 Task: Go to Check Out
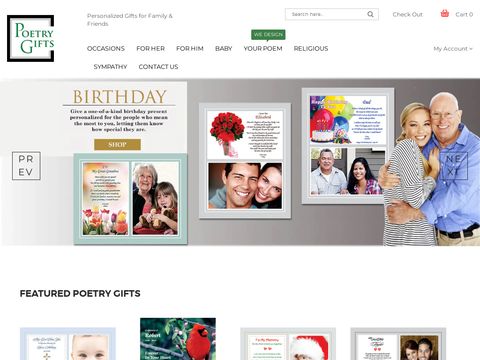point(407,15)
